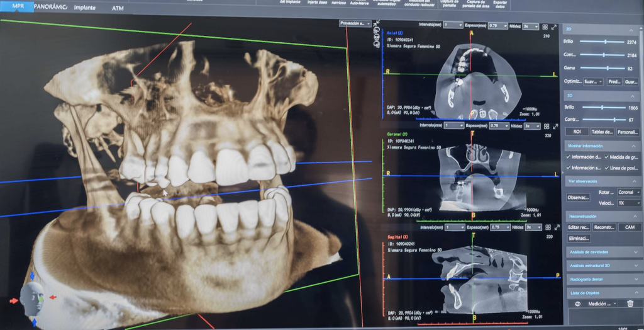Expand the Radiografía dental section
644x330 pixels.
[602, 279]
